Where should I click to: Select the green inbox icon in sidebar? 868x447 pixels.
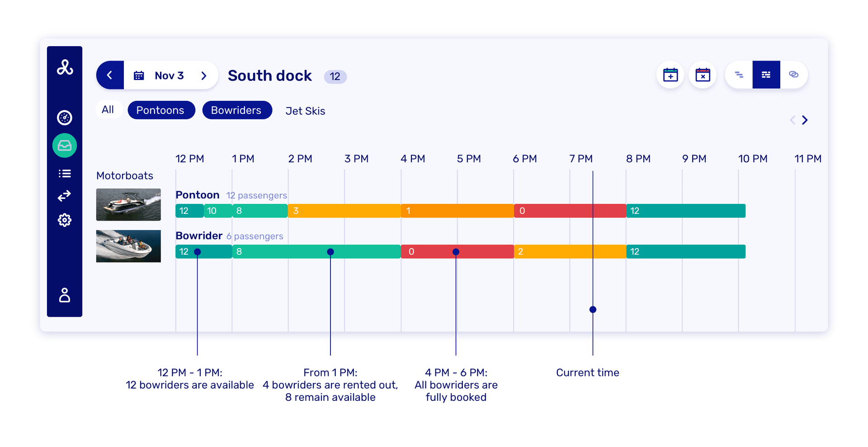pos(65,146)
